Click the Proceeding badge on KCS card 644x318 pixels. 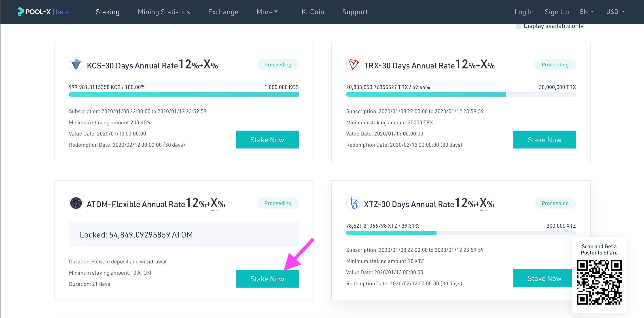click(278, 65)
